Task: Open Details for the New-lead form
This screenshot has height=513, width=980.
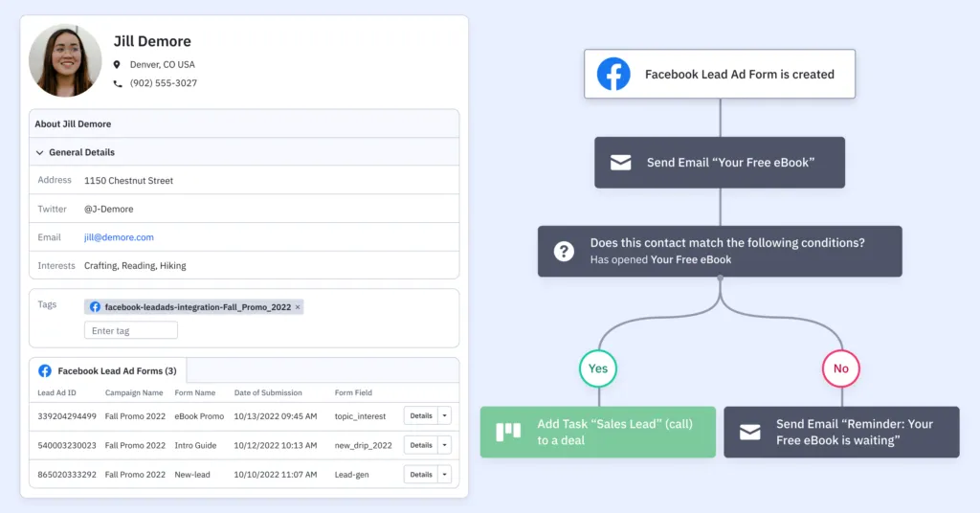Action: tap(421, 475)
